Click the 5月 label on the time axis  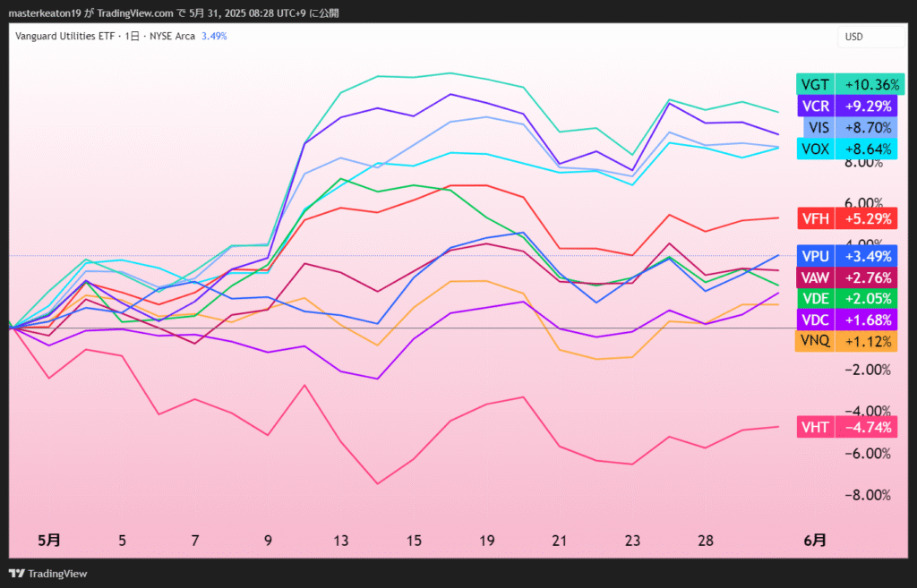click(x=49, y=540)
